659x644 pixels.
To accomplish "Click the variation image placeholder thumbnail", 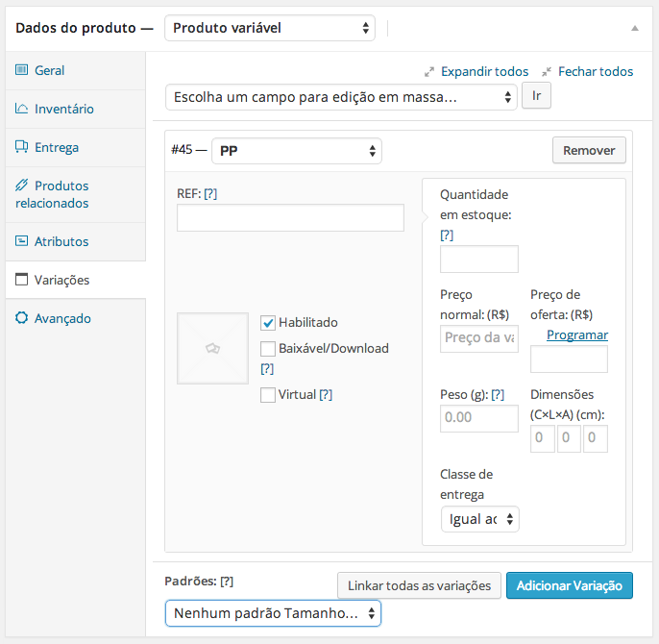I will 212,348.
